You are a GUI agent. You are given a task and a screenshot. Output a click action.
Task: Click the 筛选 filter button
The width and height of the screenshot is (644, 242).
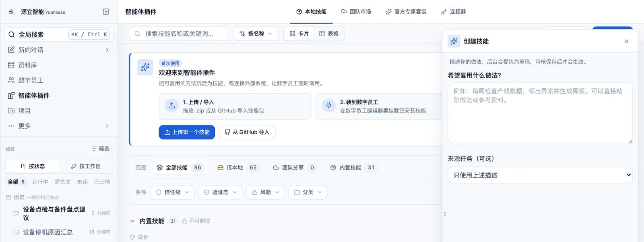coord(100,149)
